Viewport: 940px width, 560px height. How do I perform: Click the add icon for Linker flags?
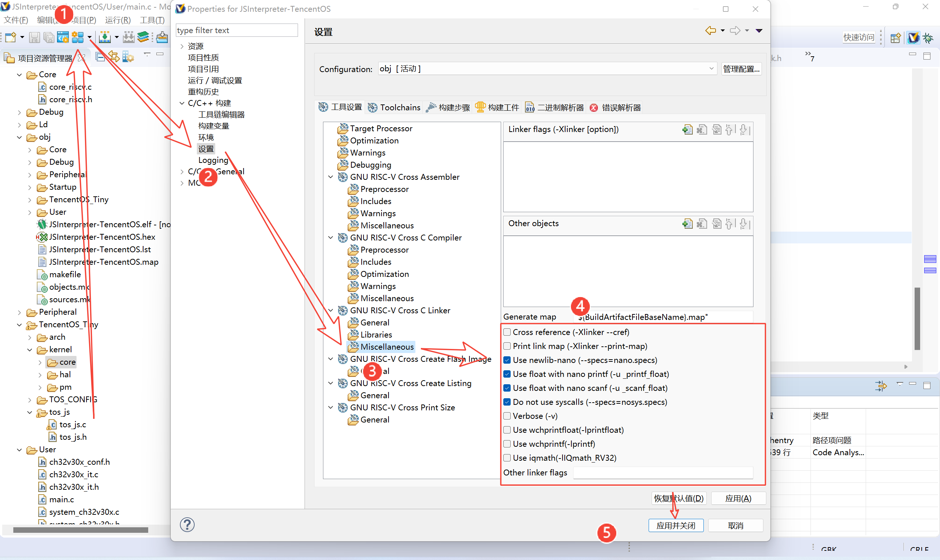(687, 130)
